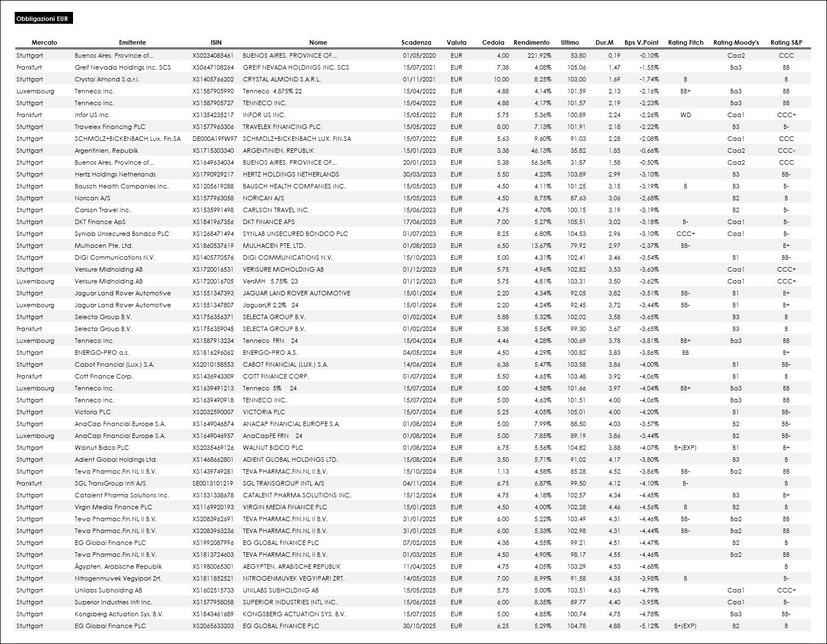This screenshot has height=644, width=827.
Task: Select the WD Fitch rating cell
Action: 685,115
